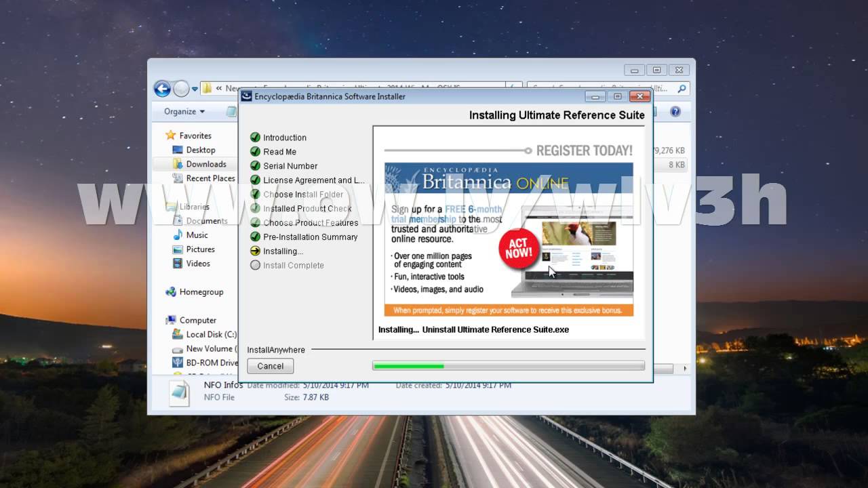
Task: Click the ACT NOW red badge
Action: (x=518, y=249)
